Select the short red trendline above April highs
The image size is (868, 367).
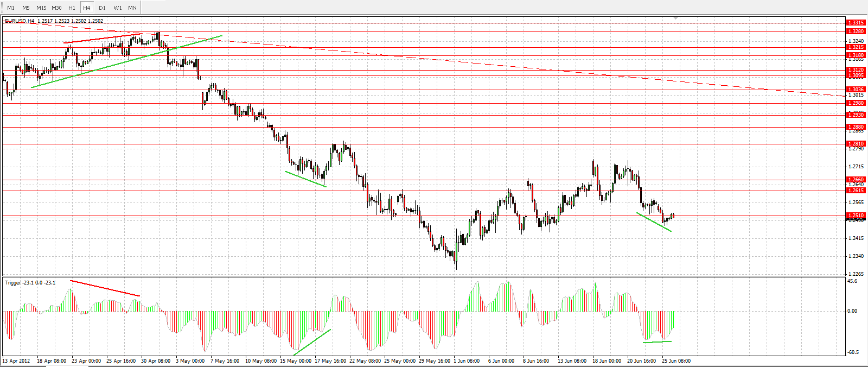101,38
